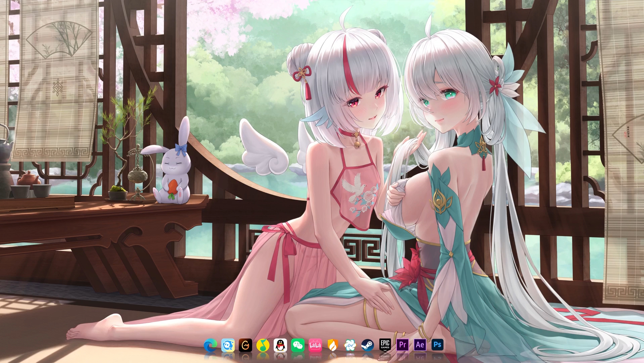The height and width of the screenshot is (363, 644).
Task: Launch QQ Music
Action: coord(263,345)
